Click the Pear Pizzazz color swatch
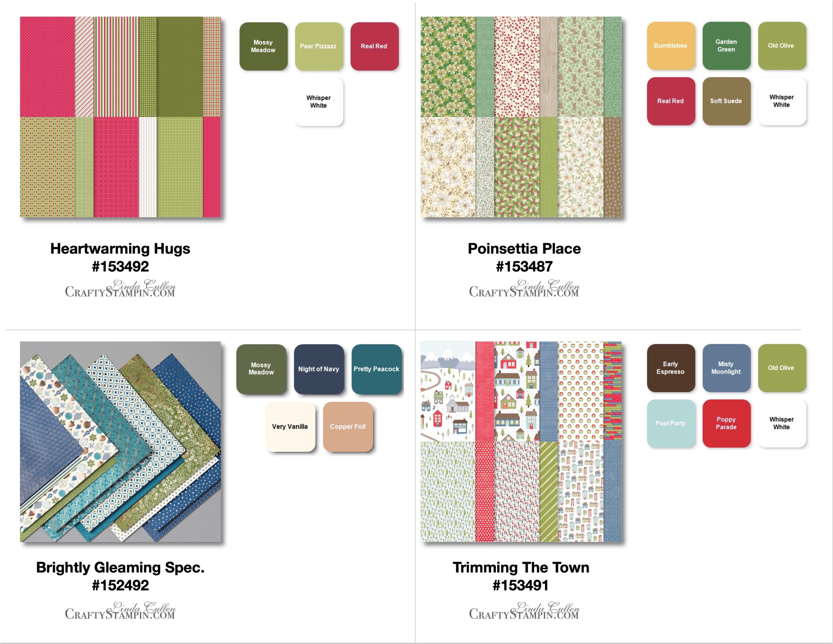The width and height of the screenshot is (833, 644). [x=319, y=46]
